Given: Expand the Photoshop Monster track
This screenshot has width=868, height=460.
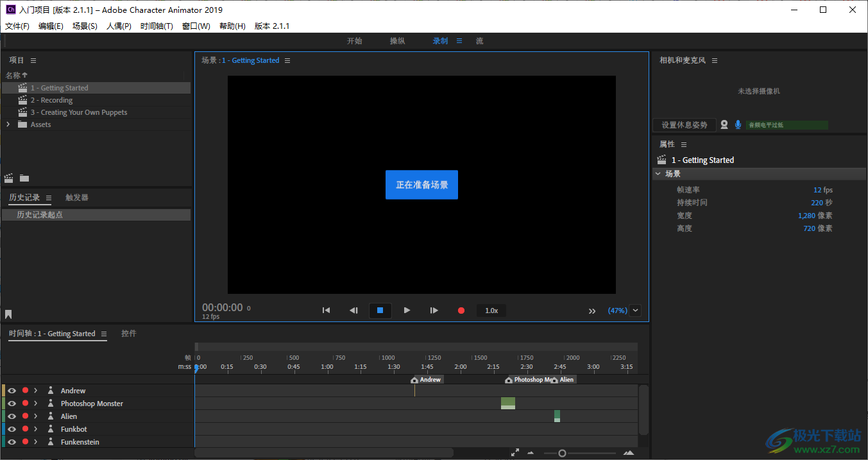Looking at the screenshot, I should pos(36,404).
